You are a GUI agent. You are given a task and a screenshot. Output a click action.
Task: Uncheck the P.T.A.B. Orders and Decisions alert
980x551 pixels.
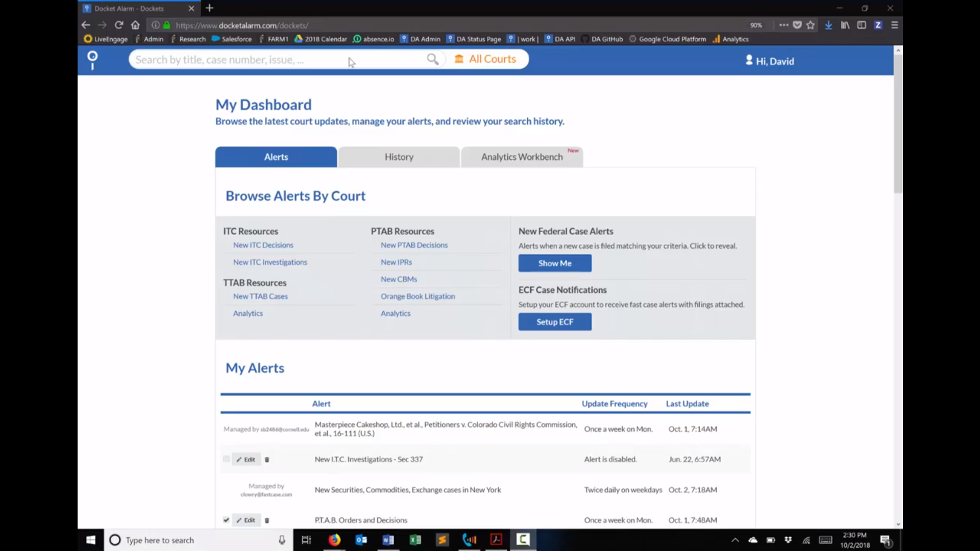pyautogui.click(x=226, y=520)
